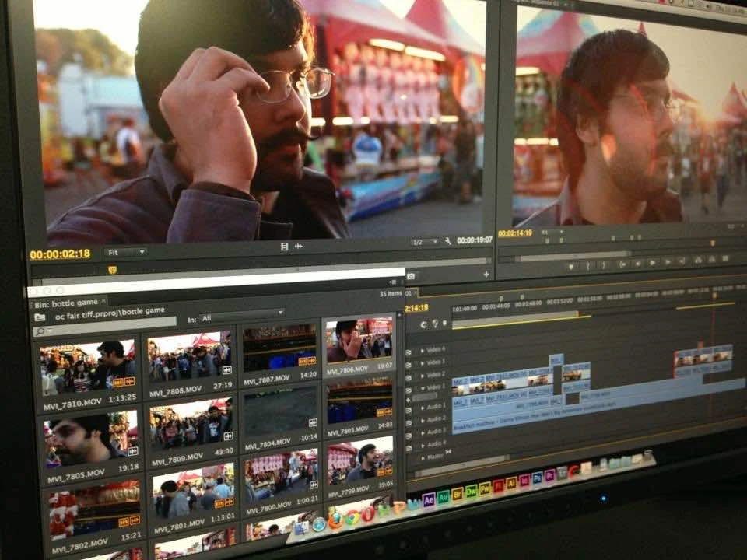Select the MVI_7810.MOV clip thumbnail
Viewport: 747px width, 560px height.
pos(88,368)
